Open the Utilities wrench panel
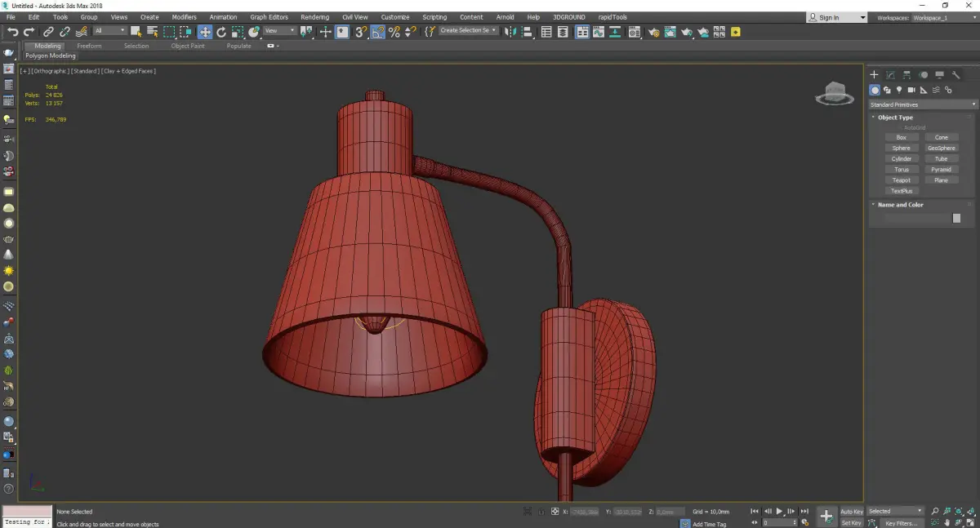Screen dimensions: 980x528 [956, 75]
